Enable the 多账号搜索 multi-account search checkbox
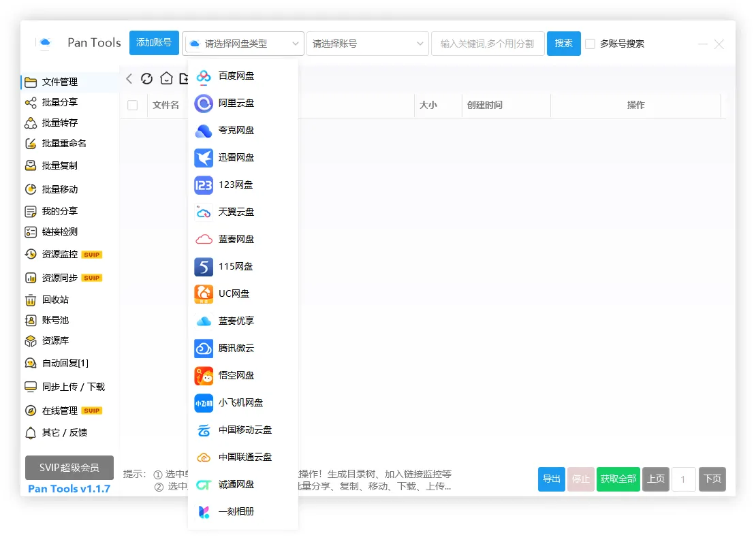This screenshot has width=756, height=544. tap(590, 44)
